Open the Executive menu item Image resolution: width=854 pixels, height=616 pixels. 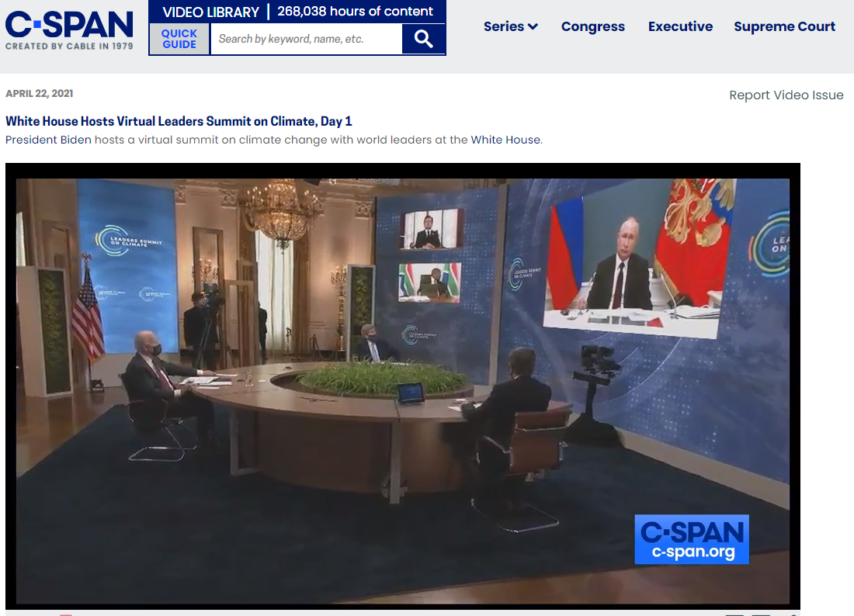[680, 26]
